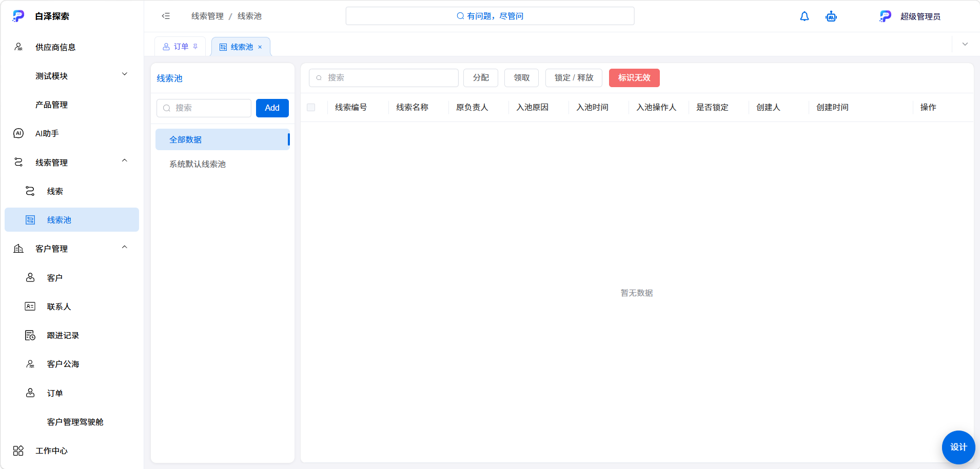Screen dimensions: 980x469
Task: Click the user avatar icon beside 超级管理员
Action: coord(886,16)
